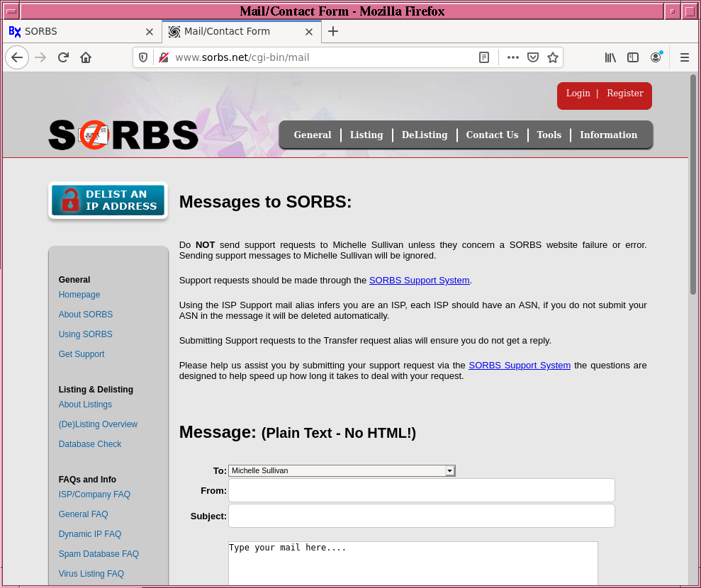Bookmark this page with star icon
Screen dimensions: 701x588
point(553,57)
